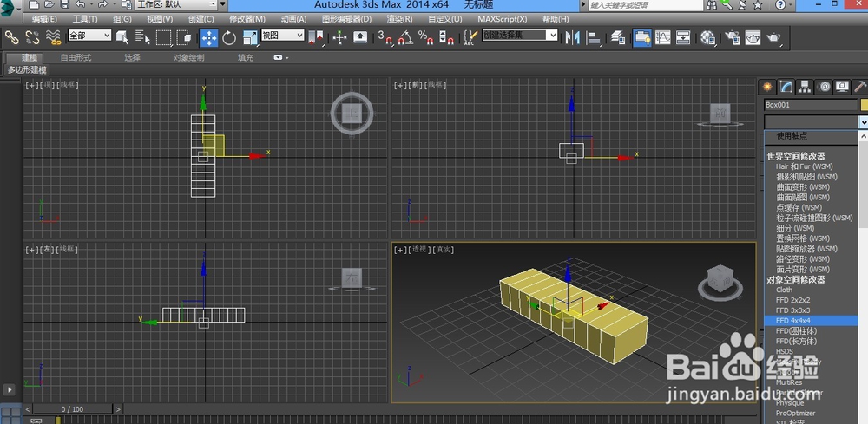Select the Select Object cursor tool
868x424 pixels.
(x=122, y=37)
